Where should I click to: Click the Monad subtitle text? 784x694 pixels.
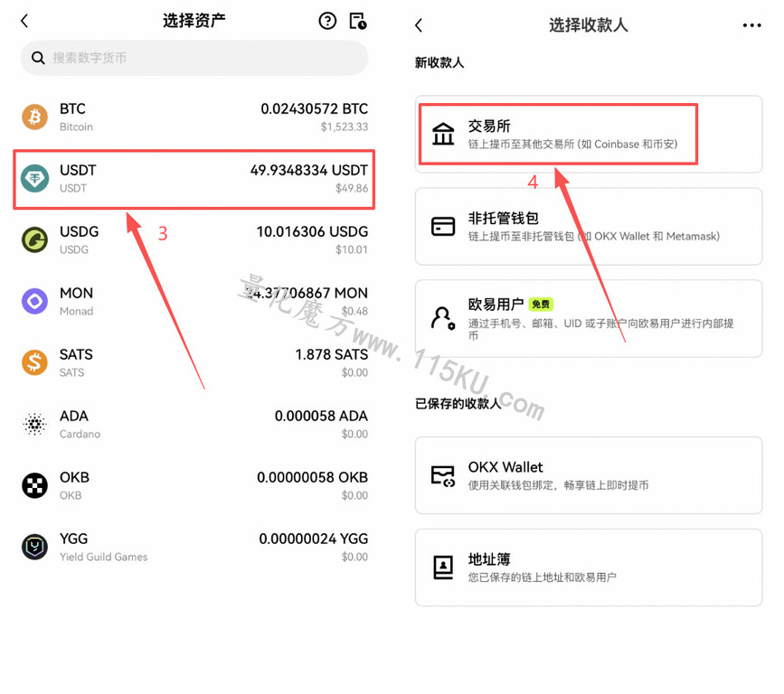point(76,311)
